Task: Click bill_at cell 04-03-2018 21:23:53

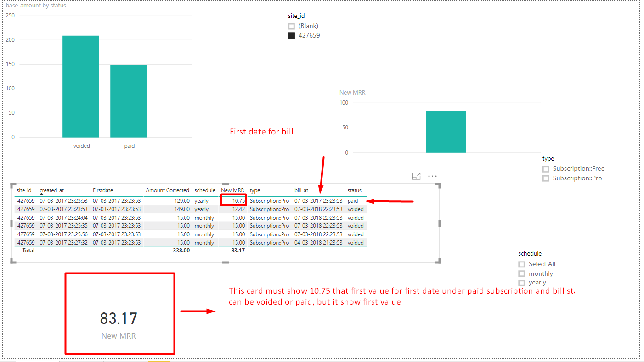Action: click(x=318, y=243)
